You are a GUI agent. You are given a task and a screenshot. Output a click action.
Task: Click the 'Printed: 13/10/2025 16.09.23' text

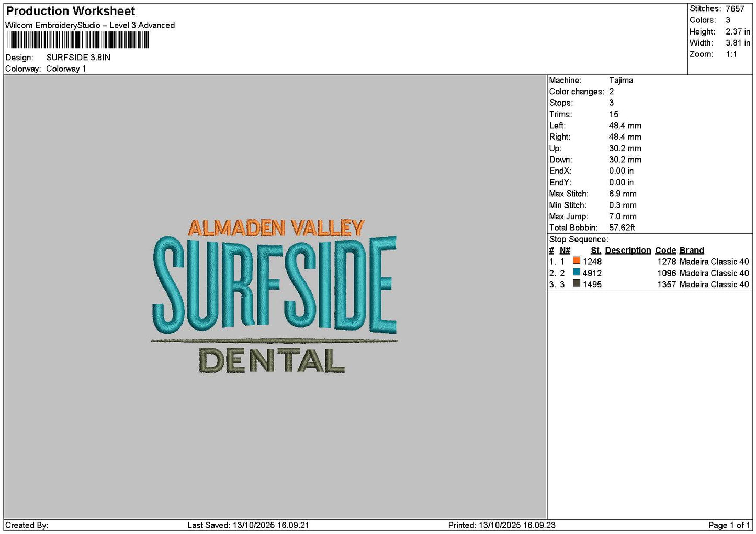(x=502, y=525)
